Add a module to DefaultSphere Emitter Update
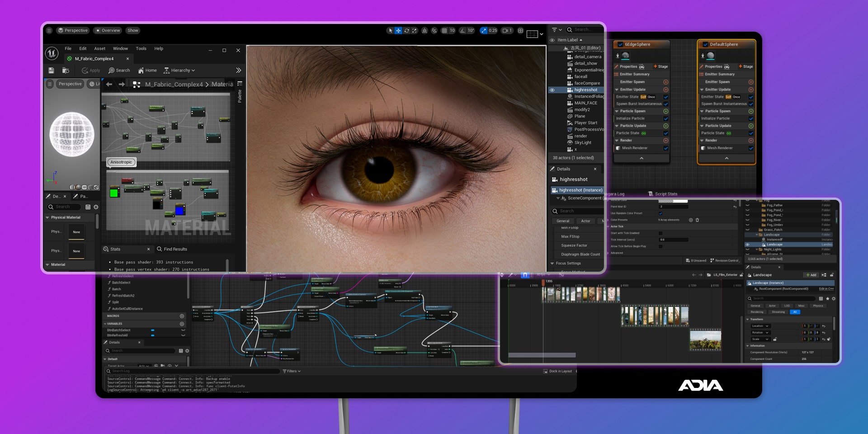The height and width of the screenshot is (434, 868). 750,90
